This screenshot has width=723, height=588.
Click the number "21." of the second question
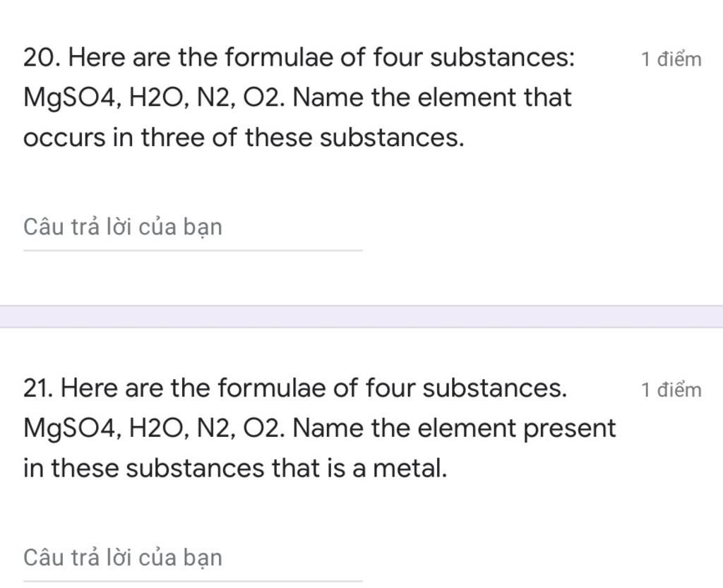pos(41,388)
